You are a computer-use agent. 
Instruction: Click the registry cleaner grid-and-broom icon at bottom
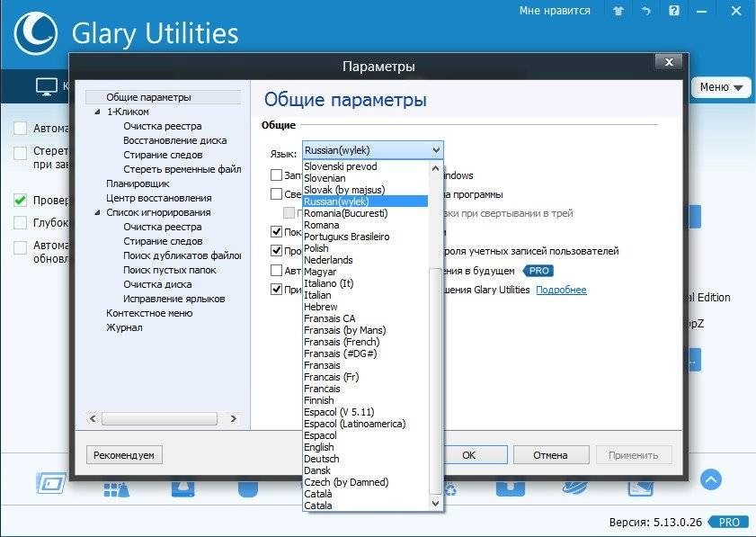(116, 489)
